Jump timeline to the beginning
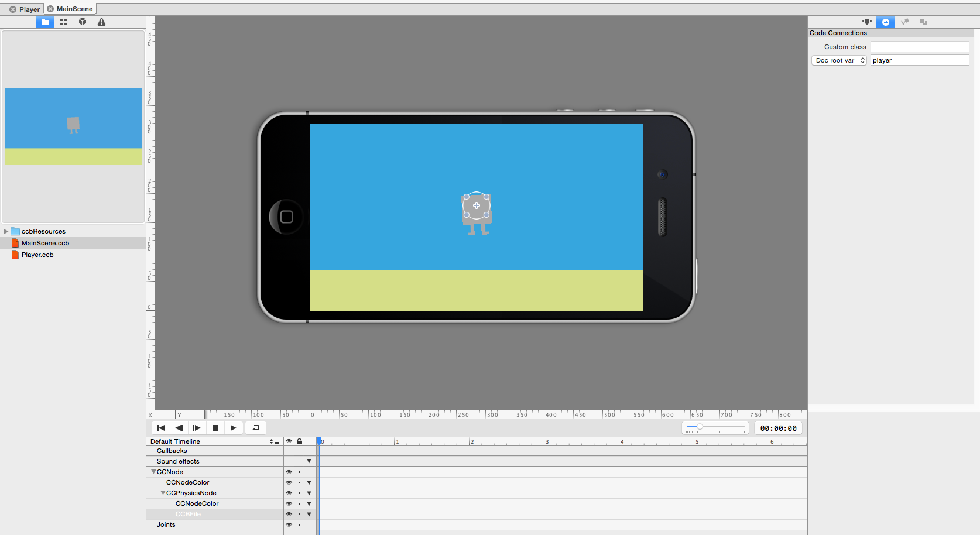Image resolution: width=980 pixels, height=535 pixels. pos(161,428)
